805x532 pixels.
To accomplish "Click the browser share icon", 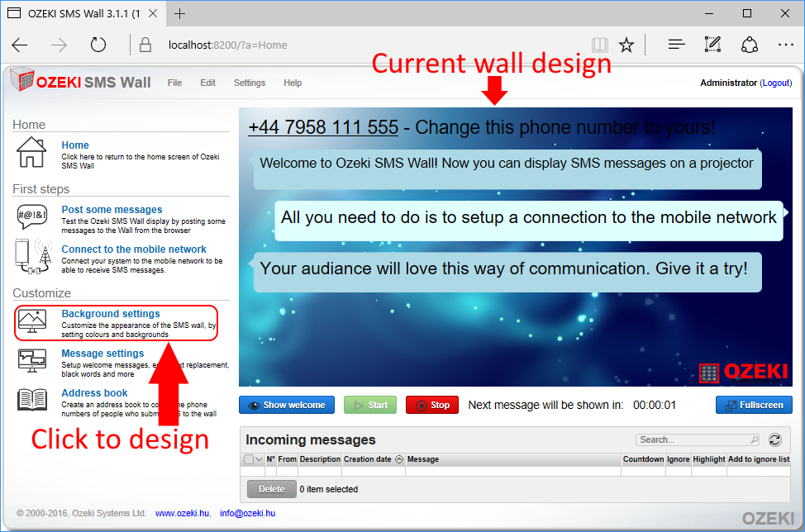I will click(x=749, y=45).
